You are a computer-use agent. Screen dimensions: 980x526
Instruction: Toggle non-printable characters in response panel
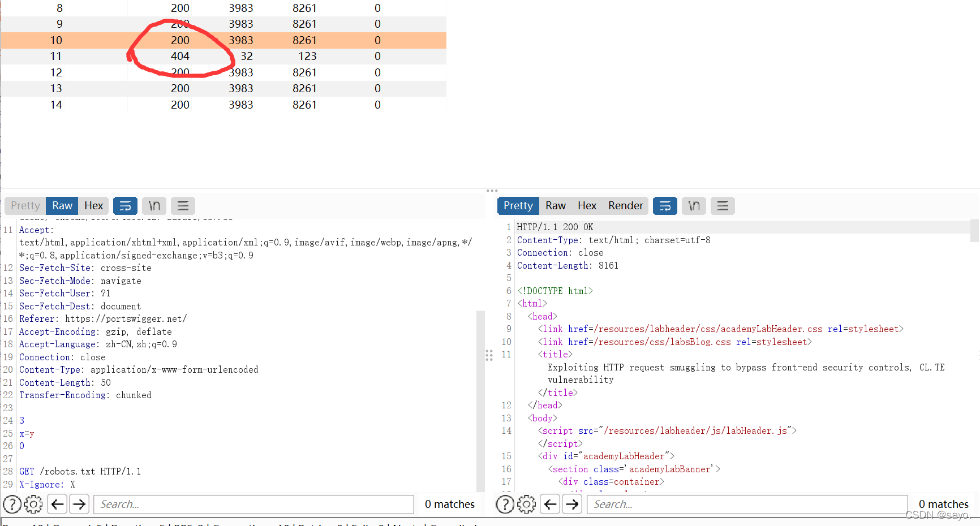coord(694,206)
